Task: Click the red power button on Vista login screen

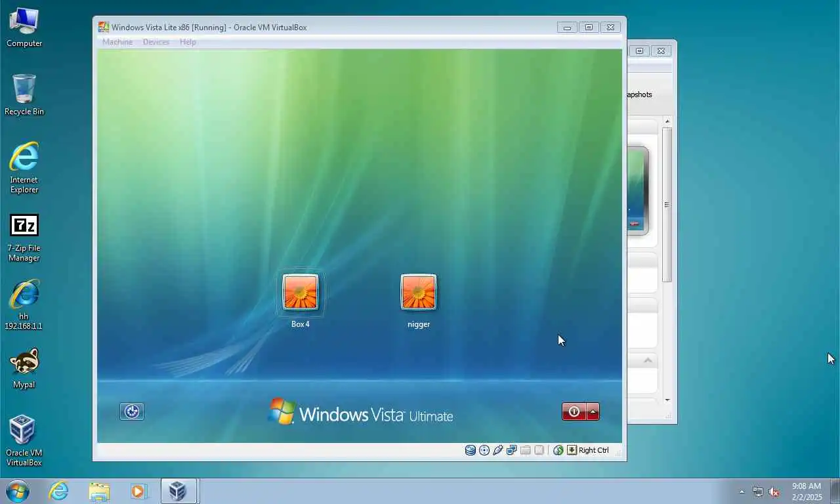Action: click(574, 411)
